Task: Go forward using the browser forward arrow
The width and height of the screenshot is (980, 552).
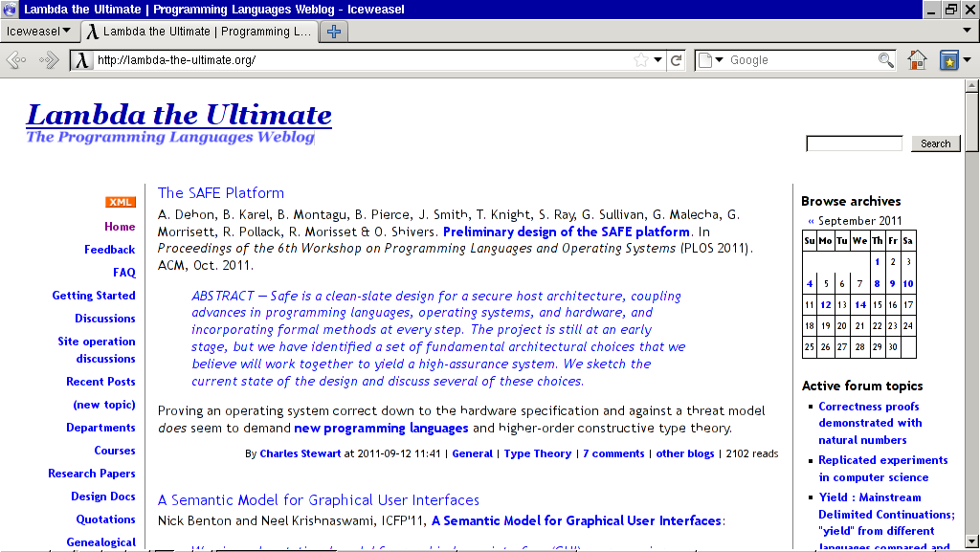Action: 49,60
